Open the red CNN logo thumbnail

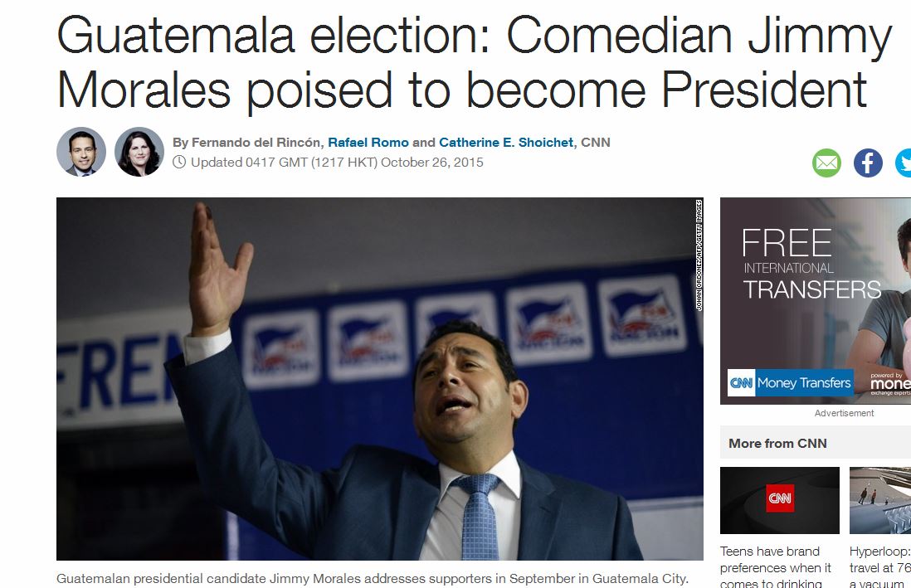[x=779, y=500]
